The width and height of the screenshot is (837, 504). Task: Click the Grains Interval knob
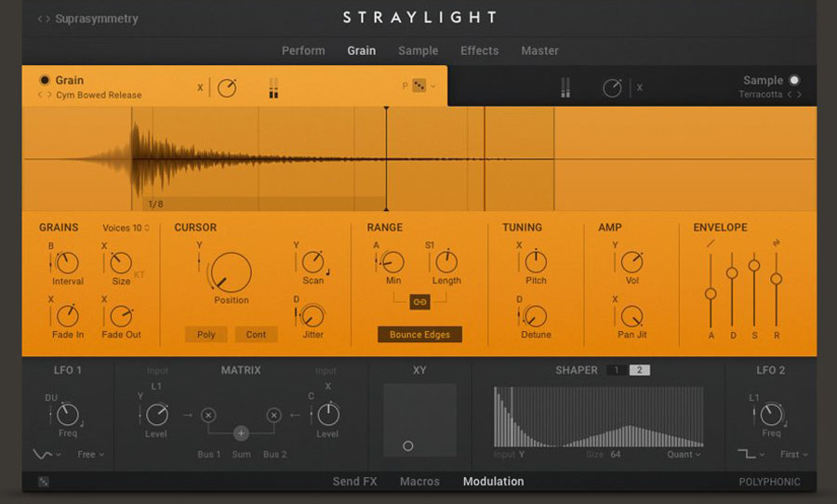click(x=68, y=263)
